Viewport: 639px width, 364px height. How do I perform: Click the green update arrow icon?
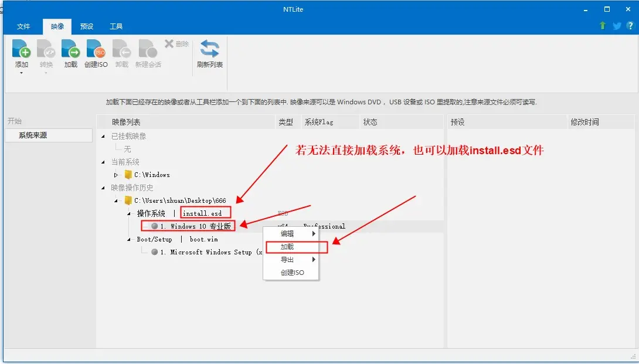click(602, 26)
